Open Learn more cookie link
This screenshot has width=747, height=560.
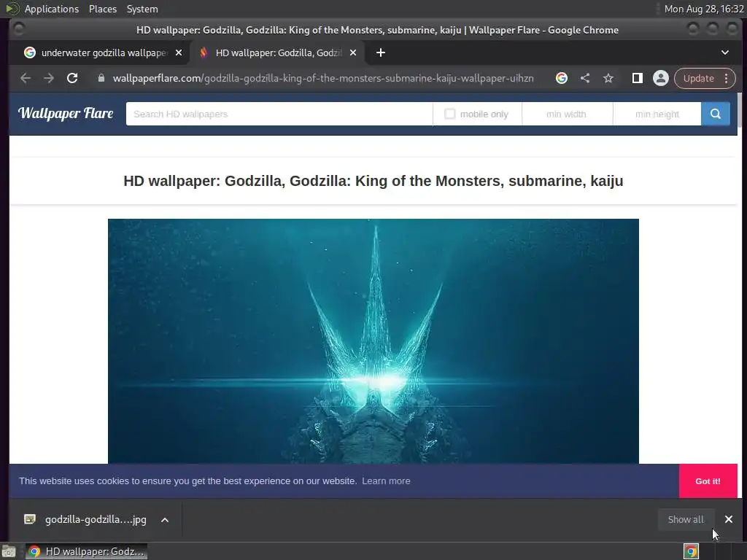[386, 481]
